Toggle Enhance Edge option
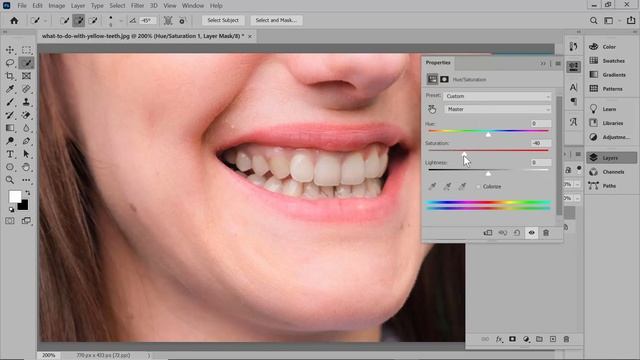640x360 pixels. [182, 20]
